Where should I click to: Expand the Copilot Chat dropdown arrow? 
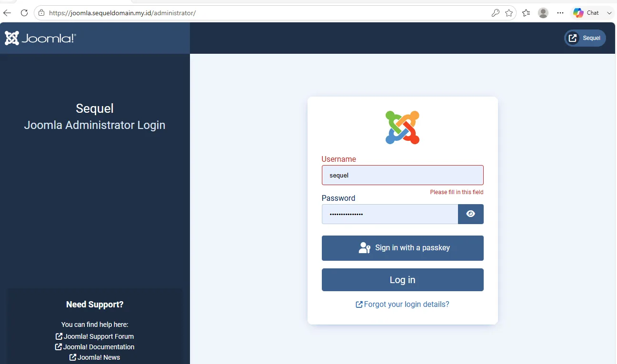tap(609, 13)
